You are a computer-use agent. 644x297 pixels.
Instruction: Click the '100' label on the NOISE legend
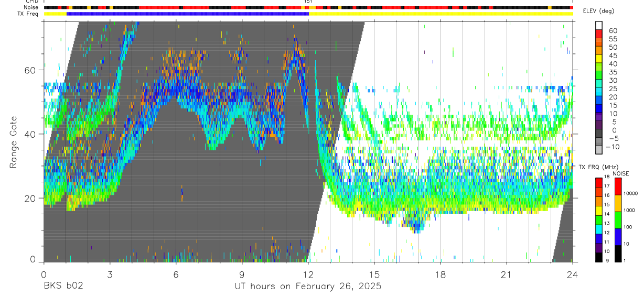pyautogui.click(x=628, y=228)
